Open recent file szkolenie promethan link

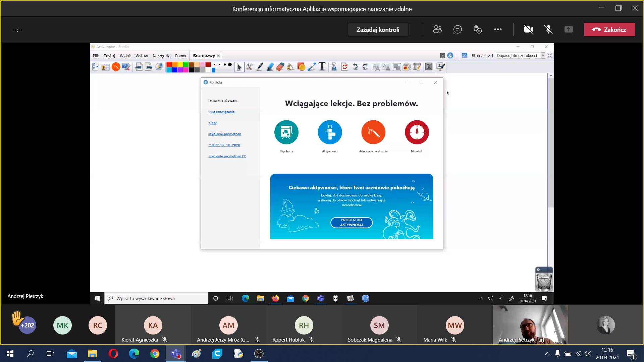pyautogui.click(x=224, y=134)
